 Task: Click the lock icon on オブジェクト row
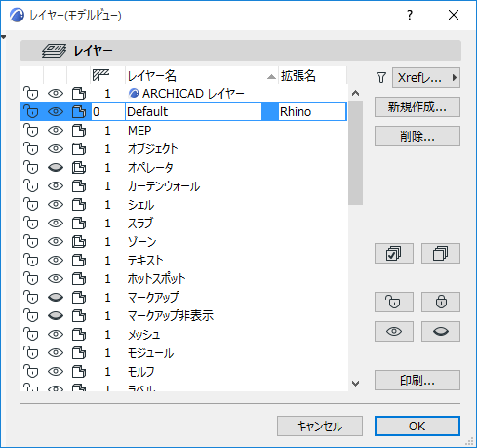(31, 149)
